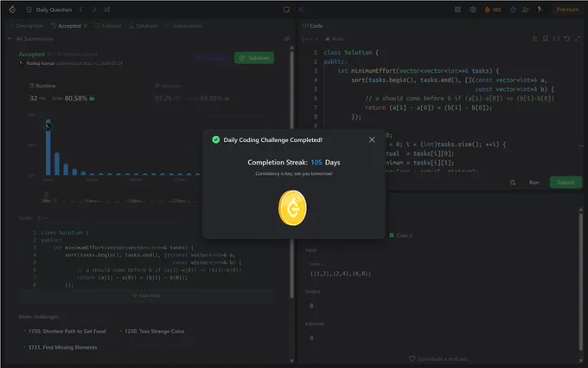Click the purple icon at the Code panel's left edge
Image resolution: width=588 pixels, height=368 pixels.
click(301, 10)
